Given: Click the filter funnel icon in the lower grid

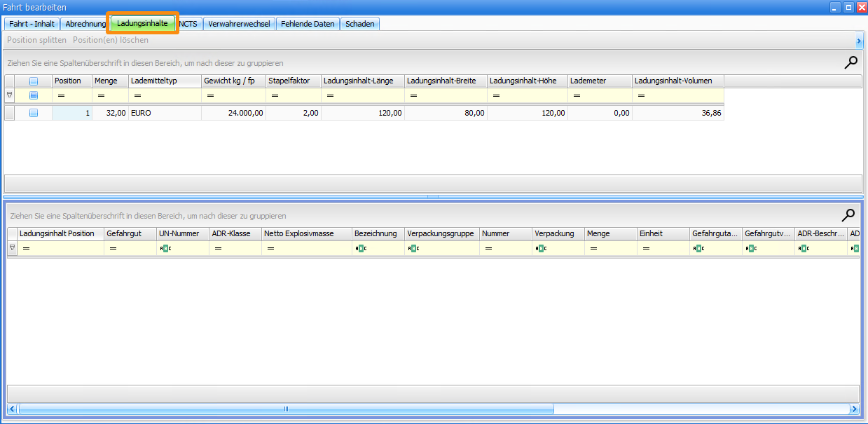Looking at the screenshot, I should point(12,247).
